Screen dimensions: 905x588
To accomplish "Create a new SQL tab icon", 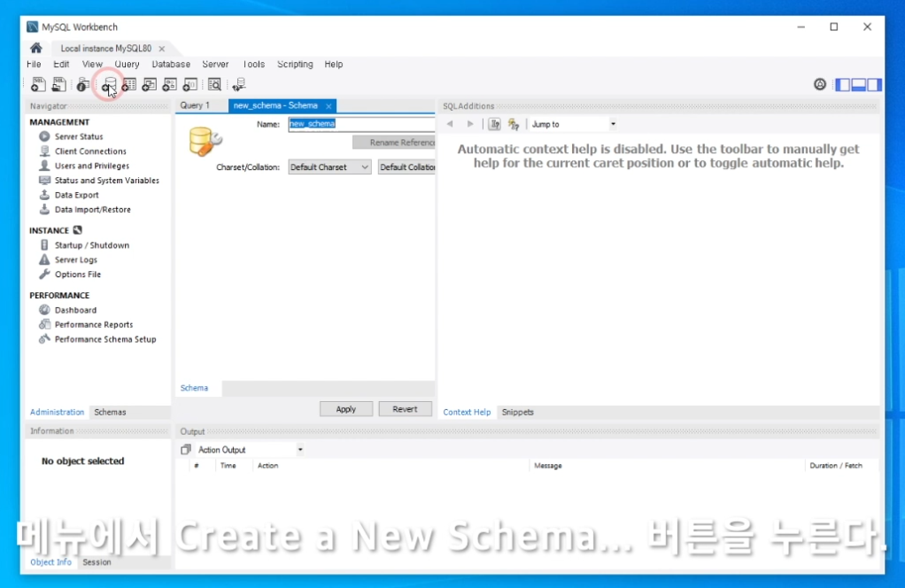I will pos(38,84).
